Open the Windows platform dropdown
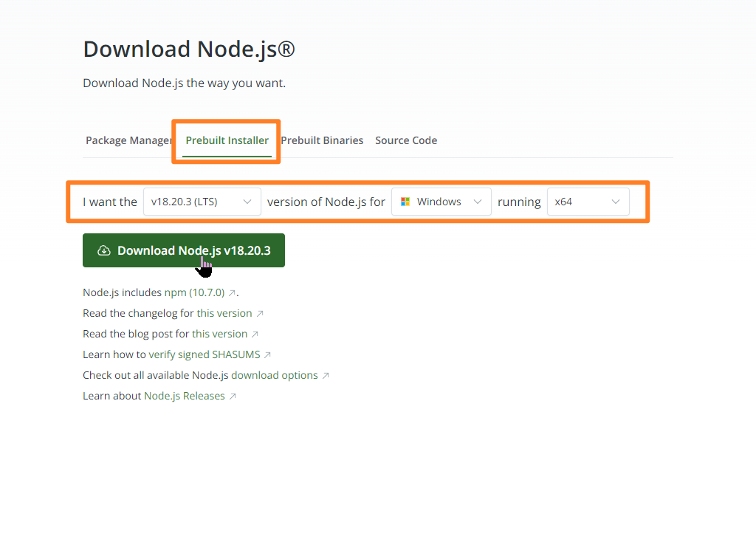 (x=441, y=202)
